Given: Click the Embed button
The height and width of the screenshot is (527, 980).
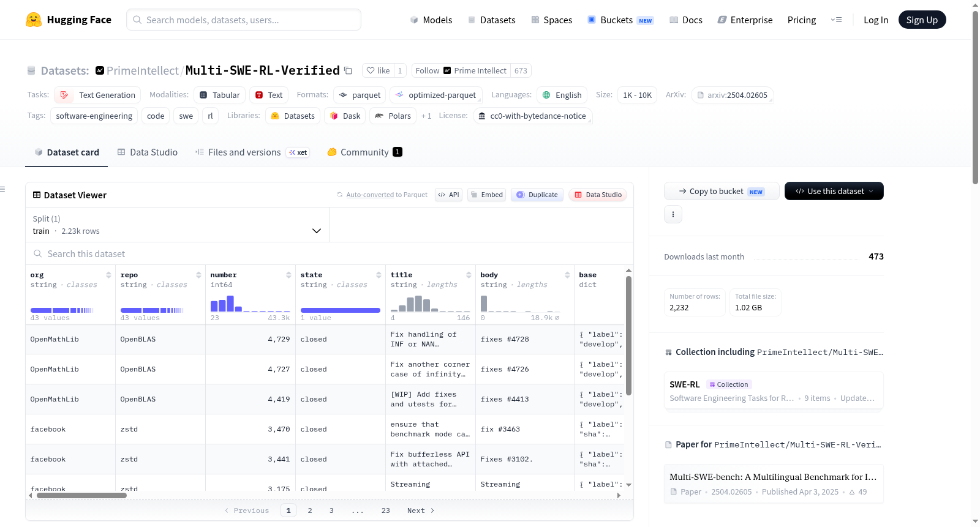Looking at the screenshot, I should [x=486, y=195].
